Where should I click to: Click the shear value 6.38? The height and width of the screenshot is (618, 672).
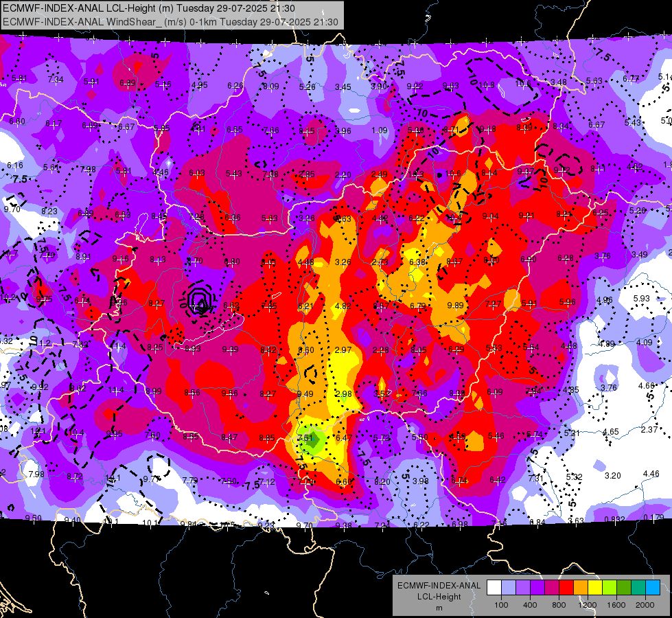click(417, 262)
